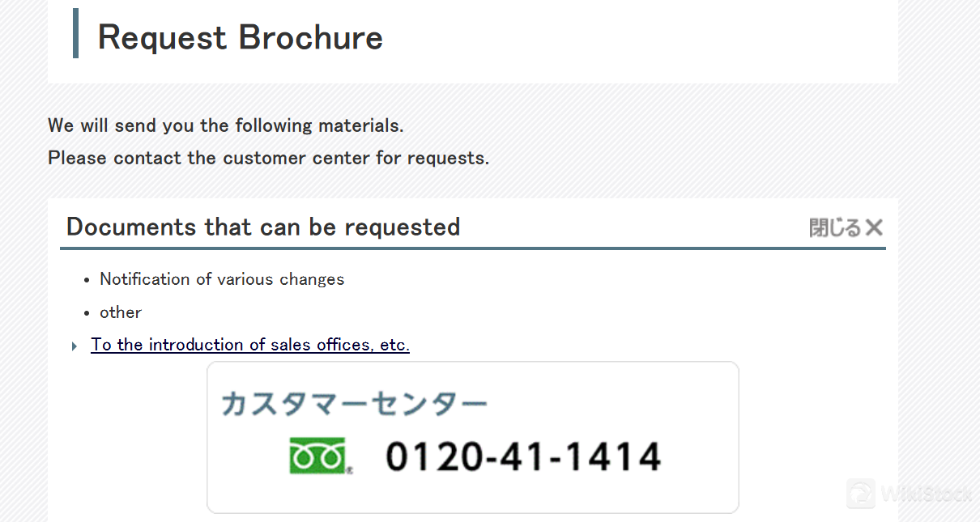Click the blue divider under Documents header
This screenshot has height=522, width=980.
[x=472, y=248]
